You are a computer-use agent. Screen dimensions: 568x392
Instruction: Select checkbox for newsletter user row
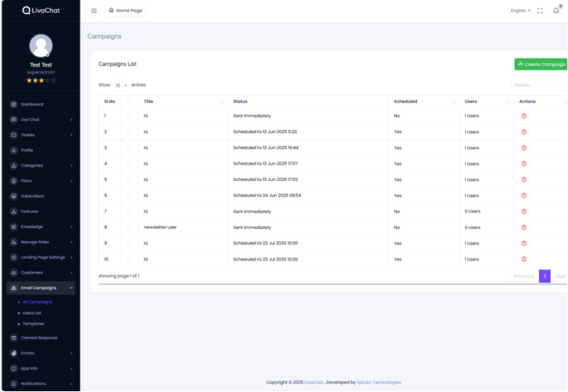pos(129,227)
